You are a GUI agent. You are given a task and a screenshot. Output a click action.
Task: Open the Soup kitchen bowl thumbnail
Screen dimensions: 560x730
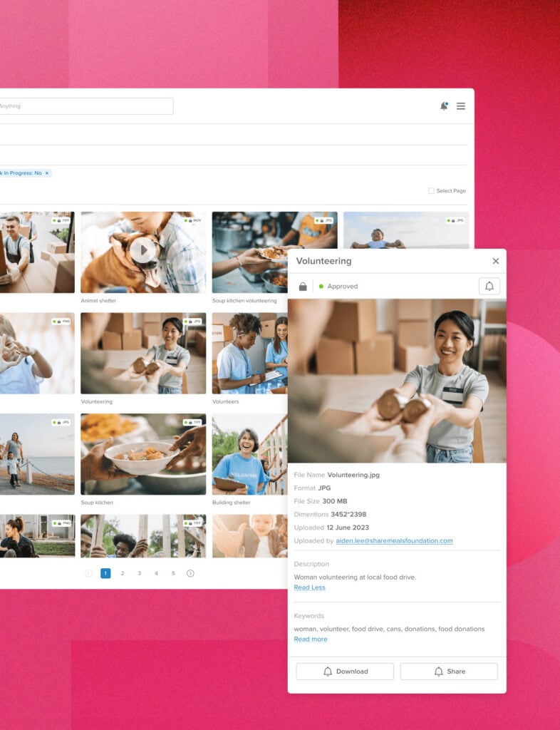click(143, 454)
